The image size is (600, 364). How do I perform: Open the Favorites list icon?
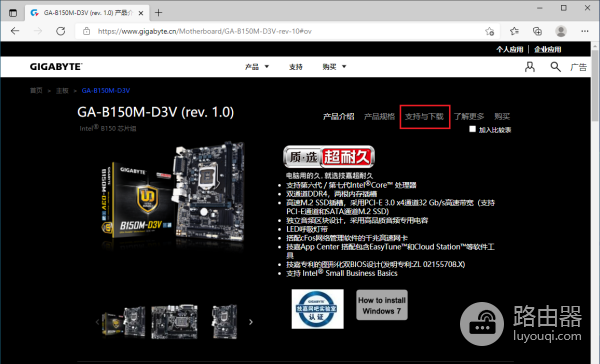point(514,31)
